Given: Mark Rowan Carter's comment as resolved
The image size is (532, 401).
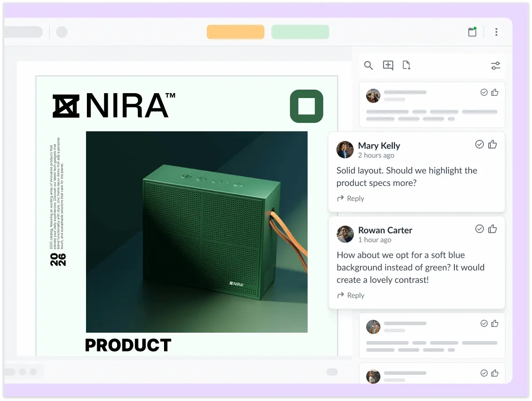Looking at the screenshot, I should (x=479, y=228).
